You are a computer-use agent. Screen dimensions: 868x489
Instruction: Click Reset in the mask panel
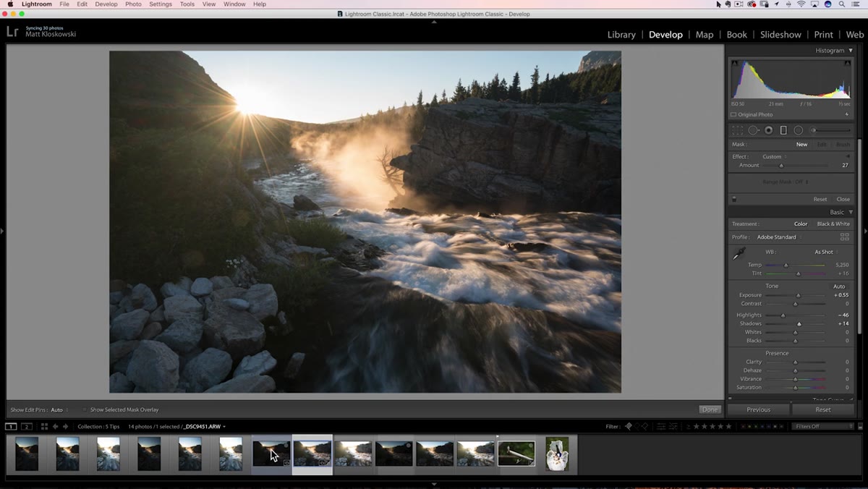click(x=820, y=200)
